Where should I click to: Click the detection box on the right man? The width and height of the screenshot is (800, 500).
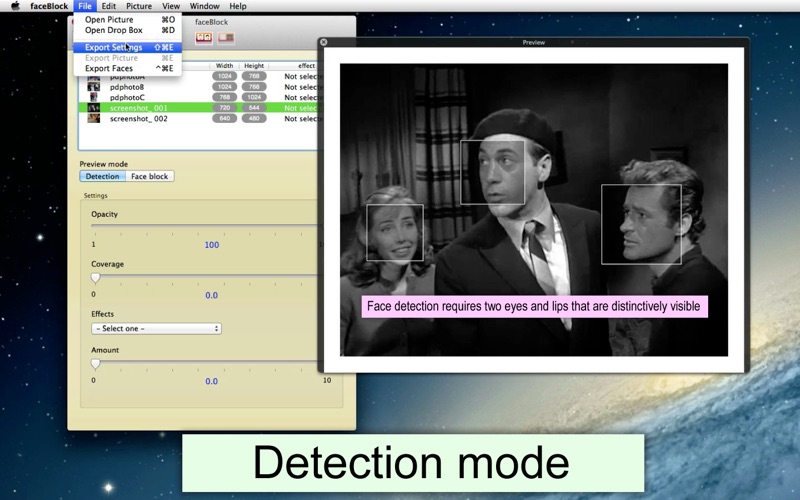coord(641,224)
